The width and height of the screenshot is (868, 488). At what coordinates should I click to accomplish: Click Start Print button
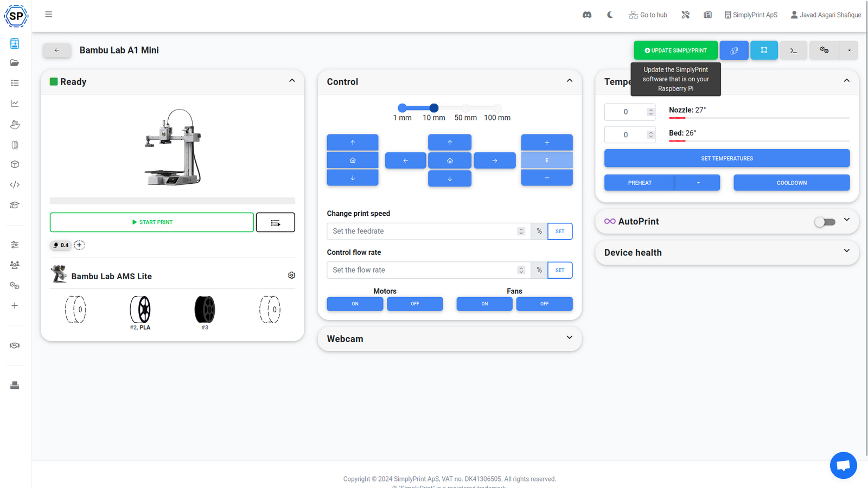pos(152,222)
